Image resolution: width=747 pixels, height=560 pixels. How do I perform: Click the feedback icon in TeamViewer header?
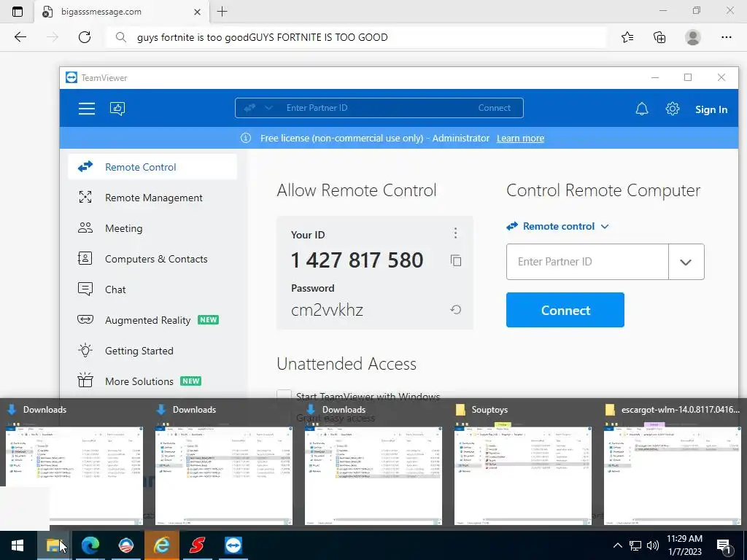click(117, 109)
